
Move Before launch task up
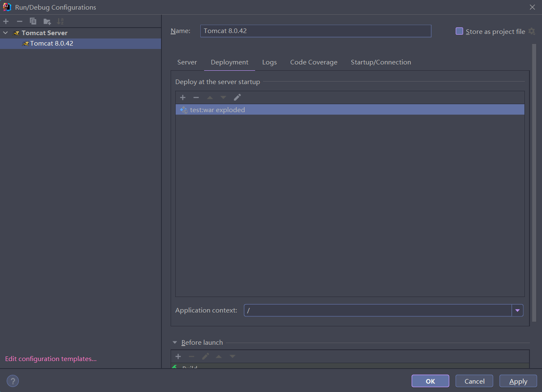click(x=219, y=356)
